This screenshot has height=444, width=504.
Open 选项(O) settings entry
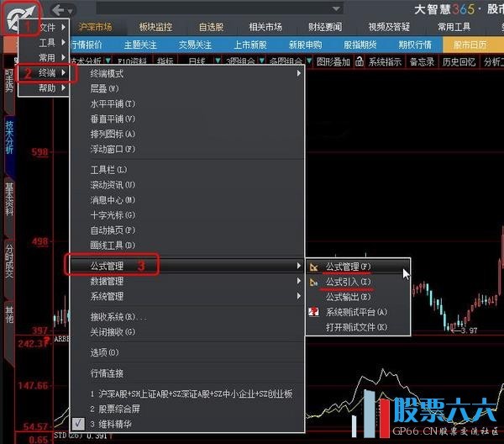coord(104,352)
